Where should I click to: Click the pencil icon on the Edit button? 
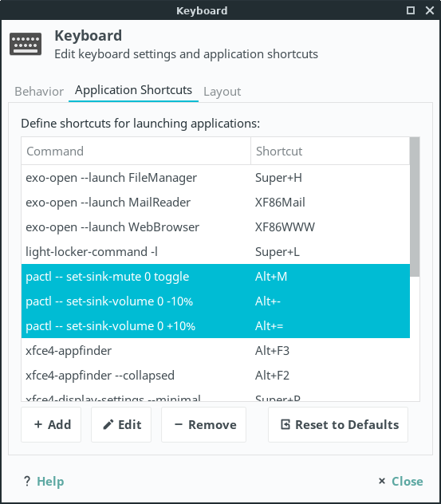pos(108,424)
